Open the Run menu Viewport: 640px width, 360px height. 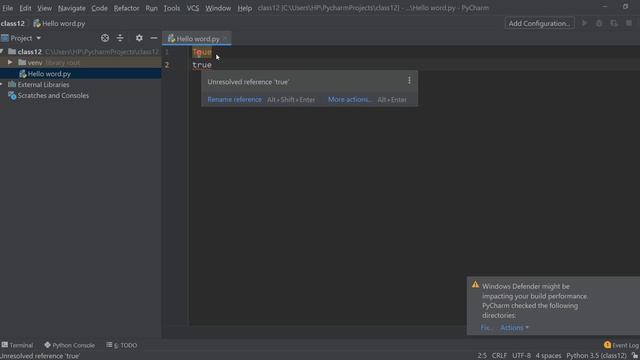click(151, 8)
